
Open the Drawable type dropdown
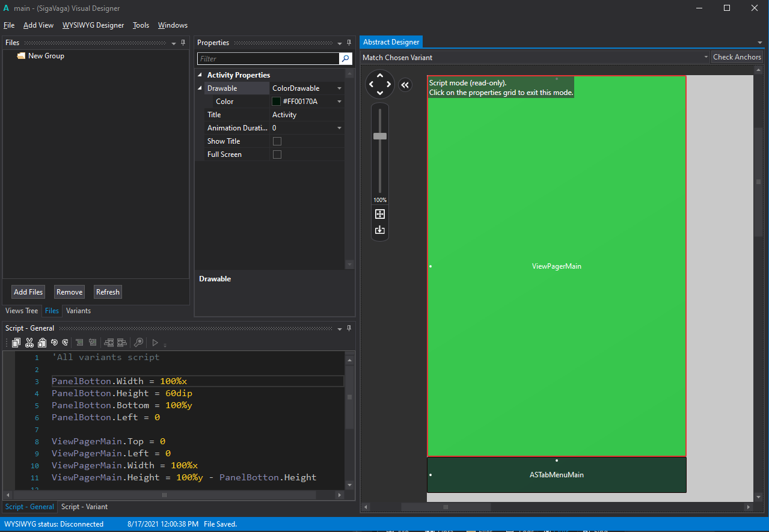[x=339, y=88]
